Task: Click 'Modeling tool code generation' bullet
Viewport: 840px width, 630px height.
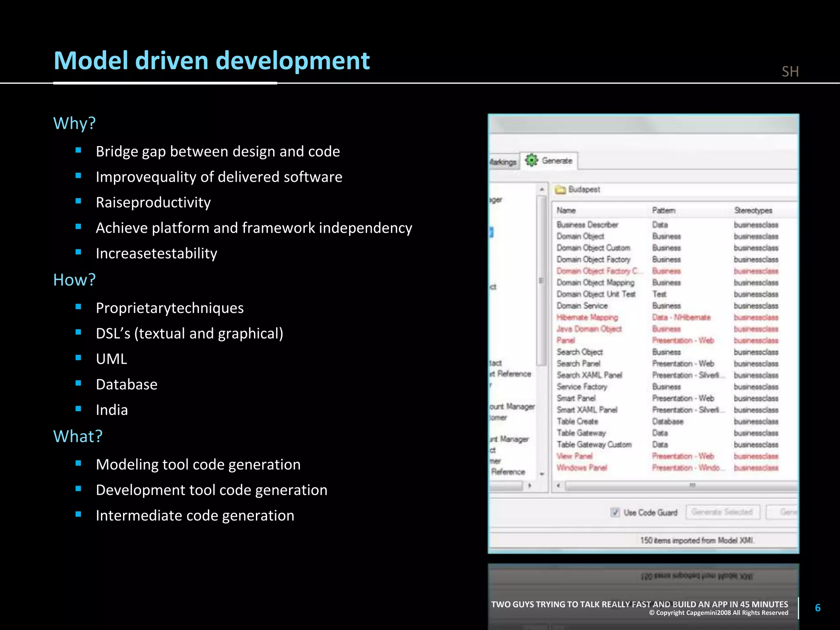Action: (x=198, y=465)
